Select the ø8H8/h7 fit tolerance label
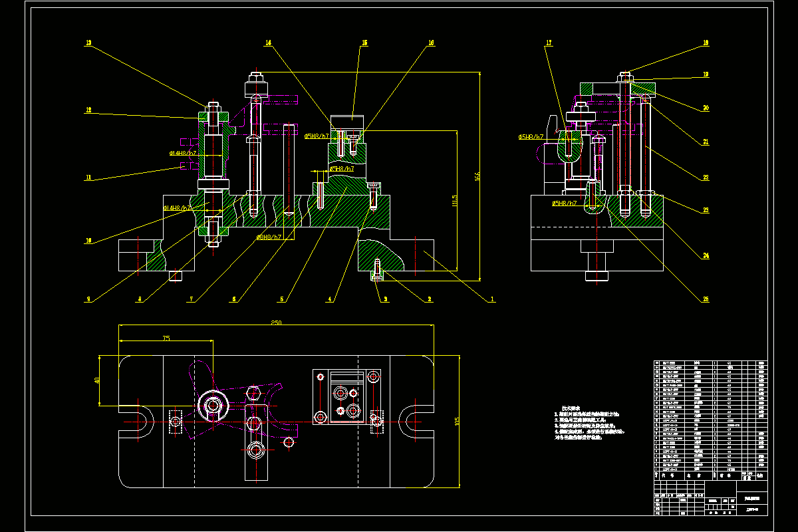The width and height of the screenshot is (798, 532). point(269,237)
